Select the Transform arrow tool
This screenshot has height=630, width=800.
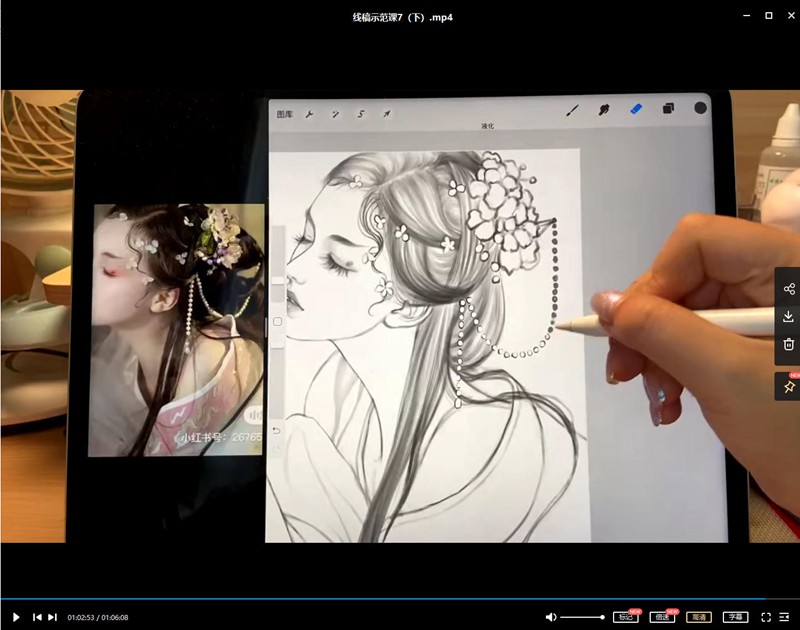386,113
